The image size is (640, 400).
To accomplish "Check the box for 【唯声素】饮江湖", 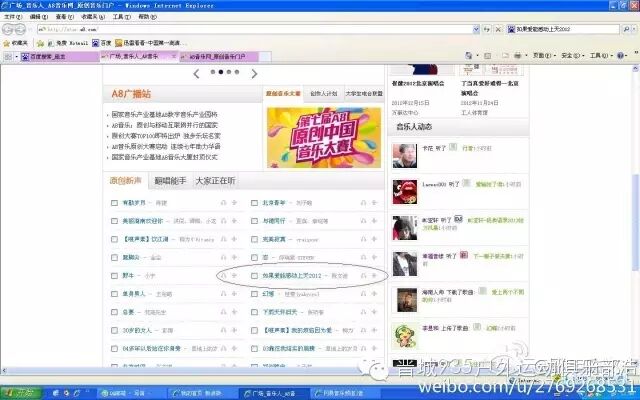I will tap(114, 239).
